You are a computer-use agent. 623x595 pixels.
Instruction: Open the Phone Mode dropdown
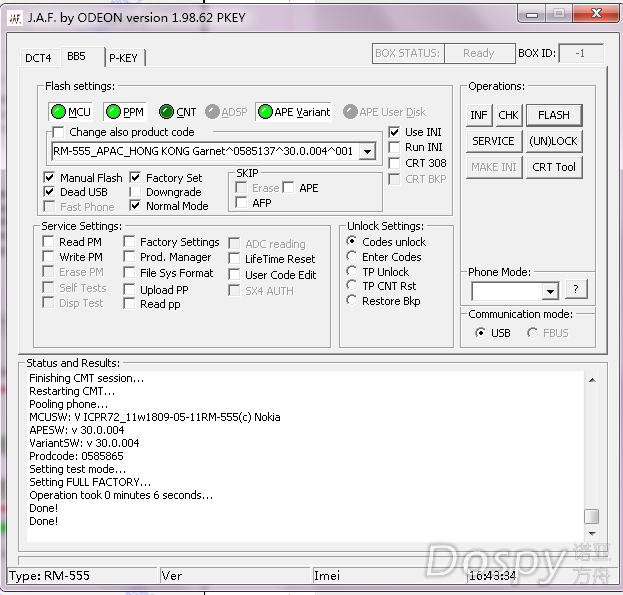click(x=549, y=291)
